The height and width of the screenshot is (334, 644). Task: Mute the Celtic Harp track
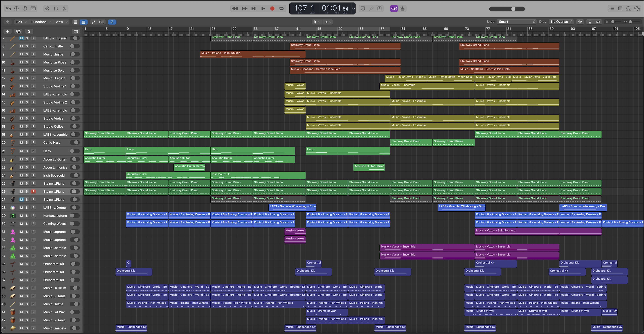22,142
